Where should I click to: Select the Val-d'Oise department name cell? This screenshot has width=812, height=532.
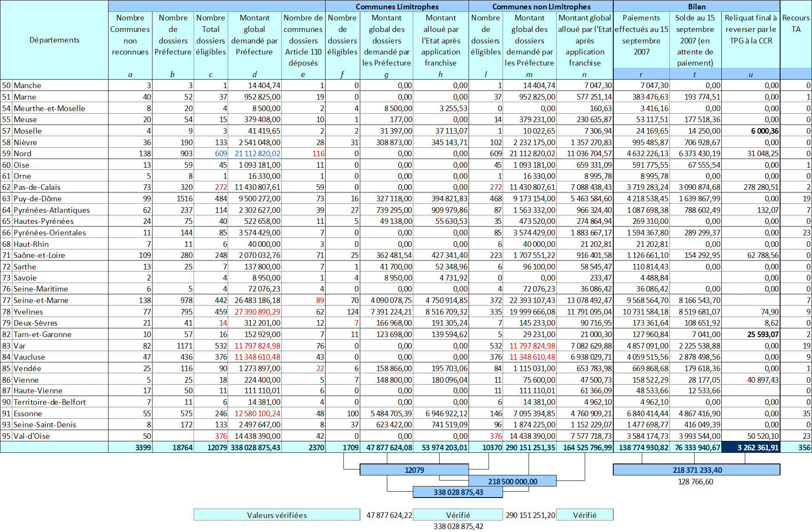pyautogui.click(x=31, y=436)
